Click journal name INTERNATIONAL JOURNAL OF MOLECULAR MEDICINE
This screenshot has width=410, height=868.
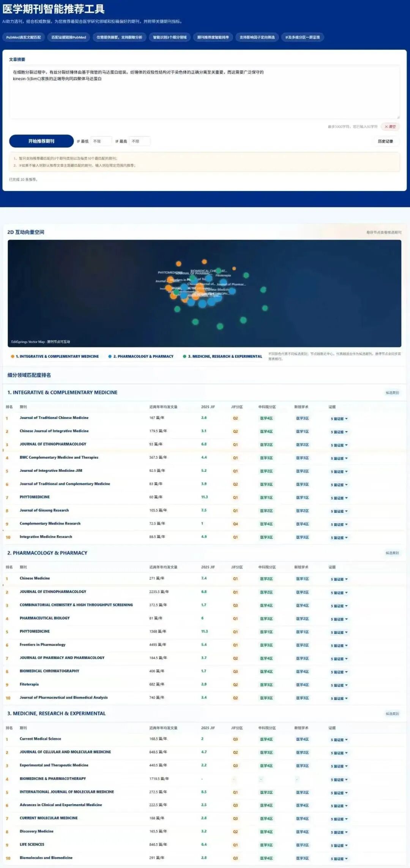67,792
